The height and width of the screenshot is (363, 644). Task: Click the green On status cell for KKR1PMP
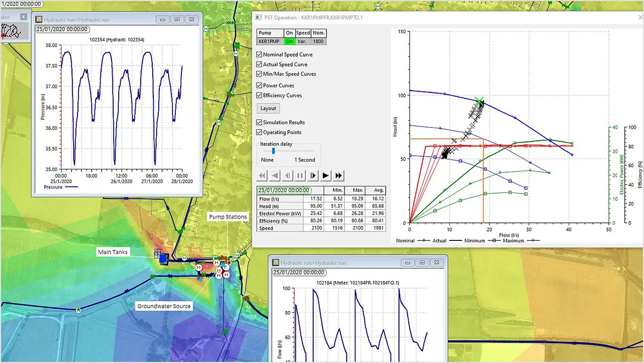pos(290,41)
